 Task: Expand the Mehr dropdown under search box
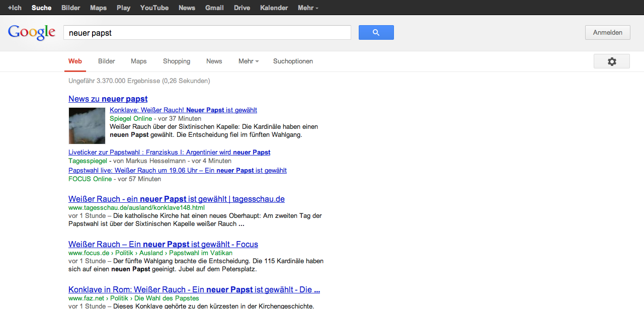coord(249,61)
